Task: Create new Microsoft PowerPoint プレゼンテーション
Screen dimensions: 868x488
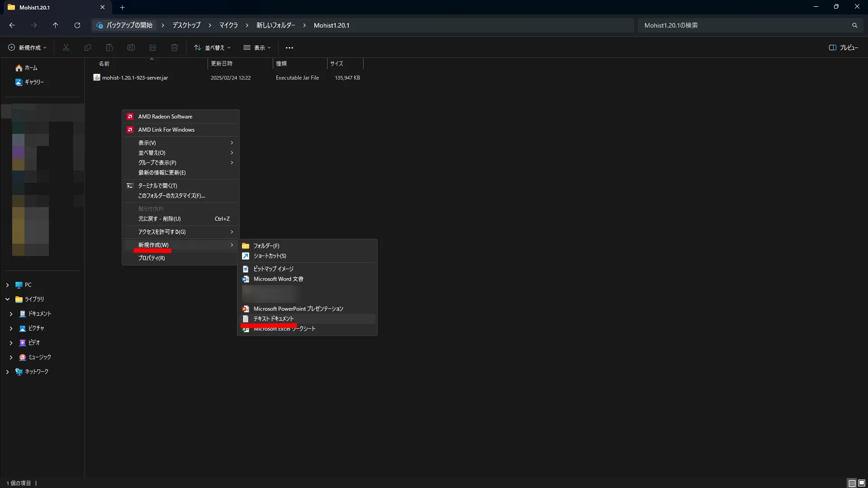Action: (x=307, y=309)
